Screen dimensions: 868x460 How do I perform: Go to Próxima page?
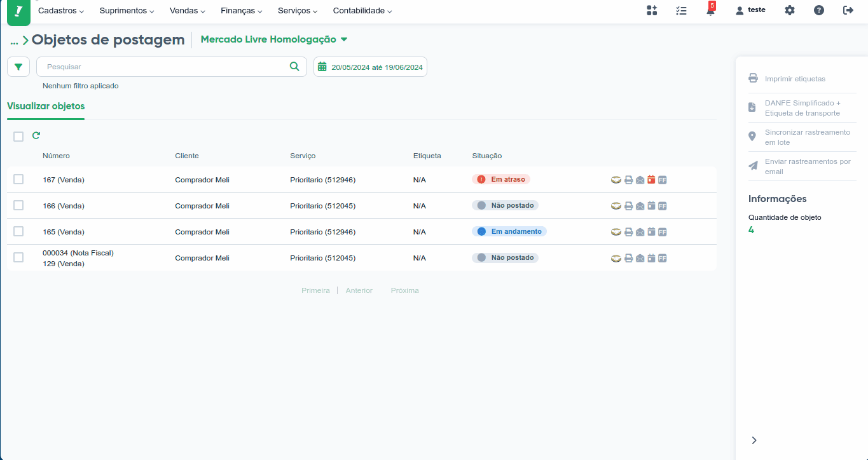point(405,290)
